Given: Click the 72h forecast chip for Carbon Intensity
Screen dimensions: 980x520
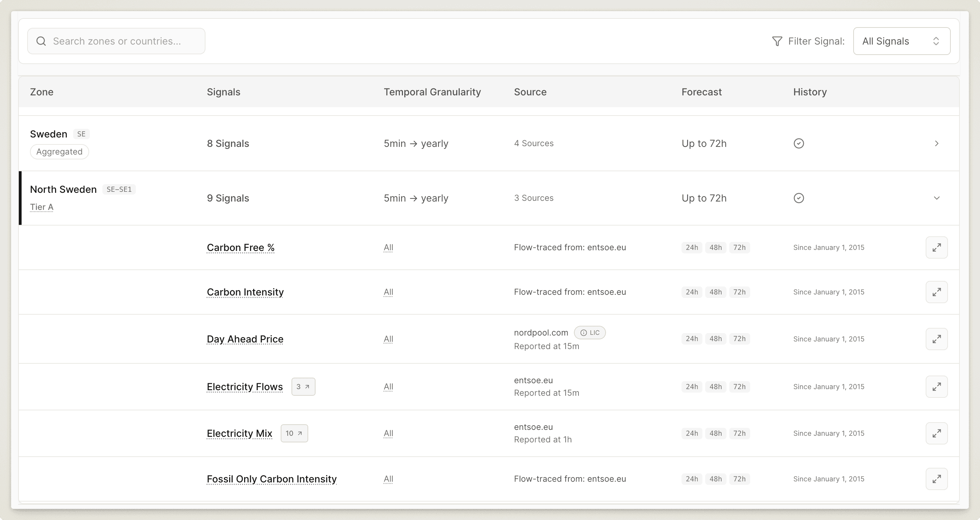Looking at the screenshot, I should click(739, 292).
